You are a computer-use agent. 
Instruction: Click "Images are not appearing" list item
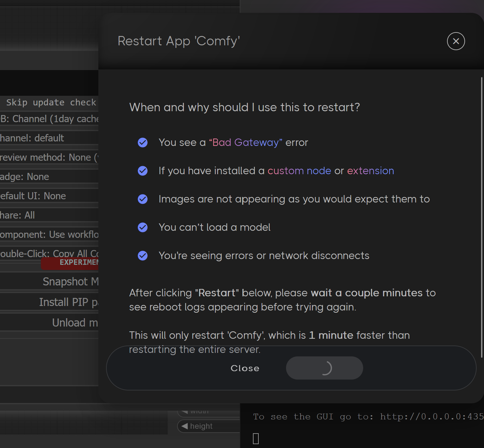click(294, 199)
